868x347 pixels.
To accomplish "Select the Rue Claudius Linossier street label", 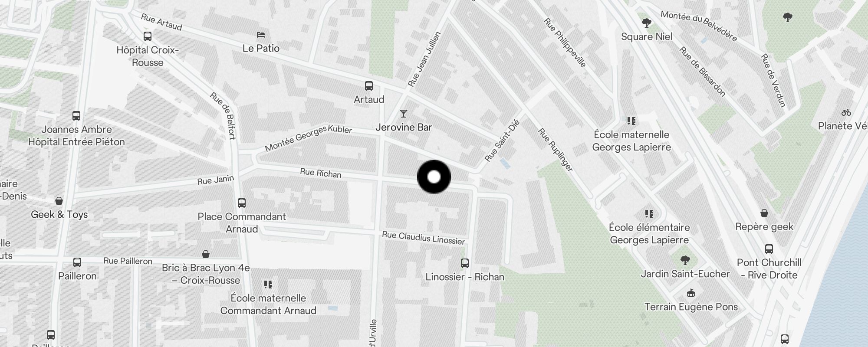I will click(423, 238).
